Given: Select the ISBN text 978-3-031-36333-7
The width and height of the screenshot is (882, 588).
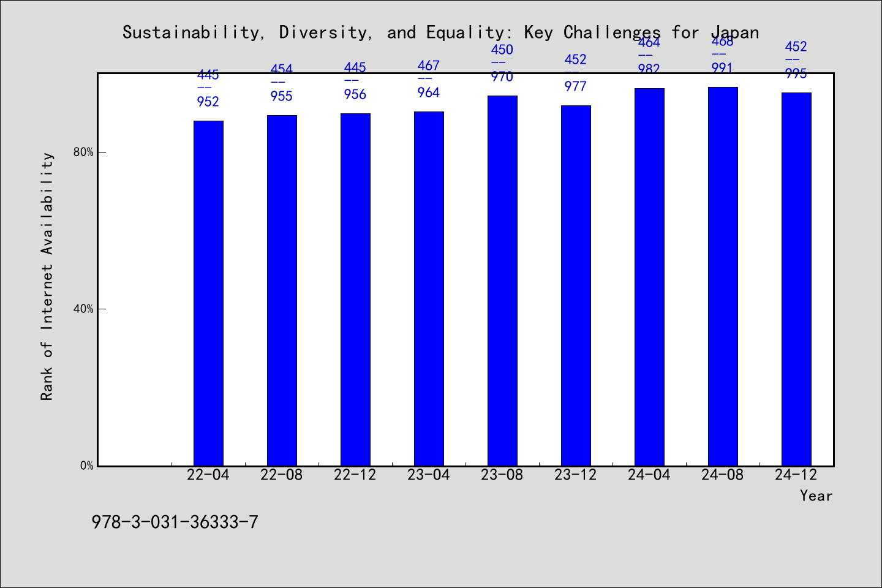Looking at the screenshot, I should (175, 522).
